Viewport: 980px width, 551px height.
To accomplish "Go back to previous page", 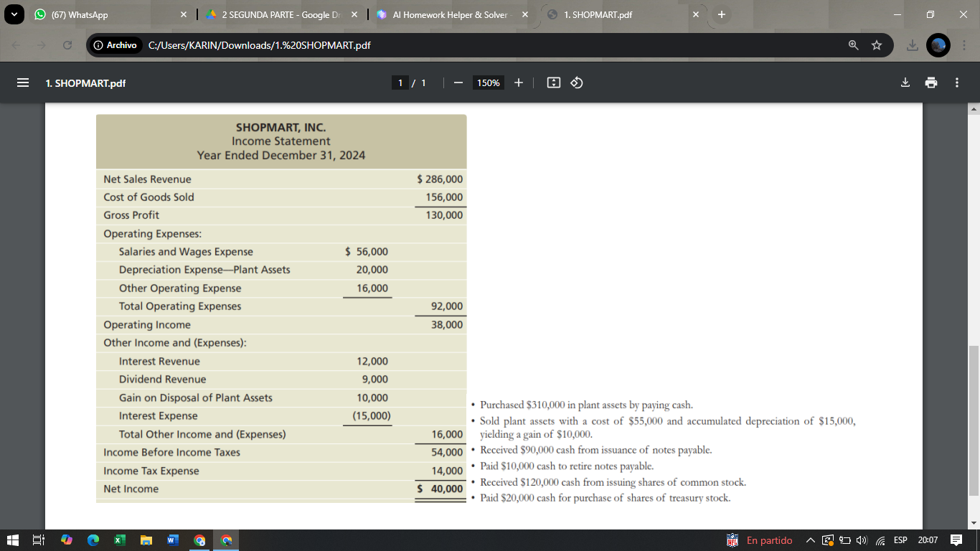I will (x=17, y=45).
